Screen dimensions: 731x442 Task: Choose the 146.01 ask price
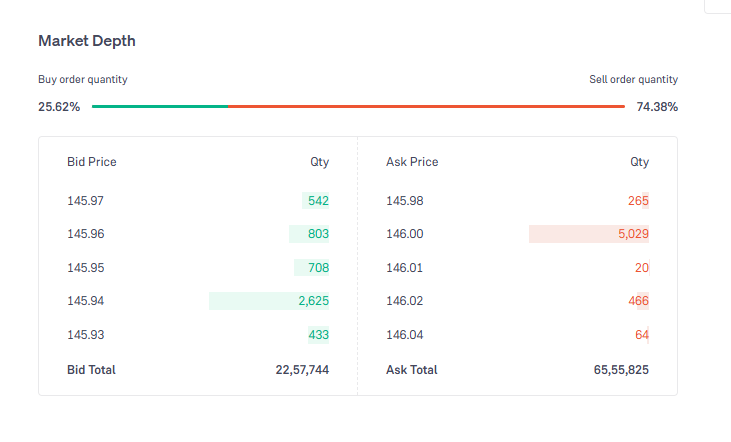click(404, 268)
